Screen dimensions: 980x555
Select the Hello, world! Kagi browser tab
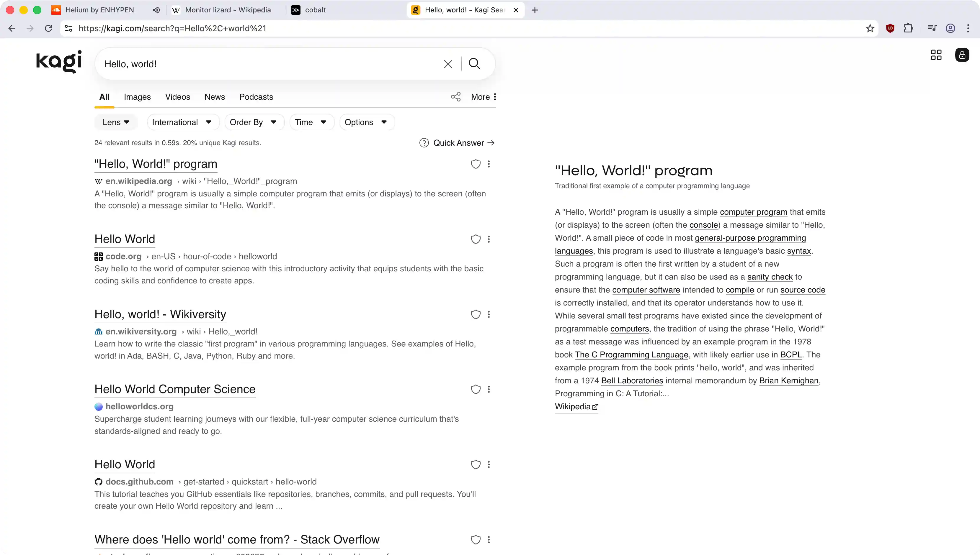[458, 10]
